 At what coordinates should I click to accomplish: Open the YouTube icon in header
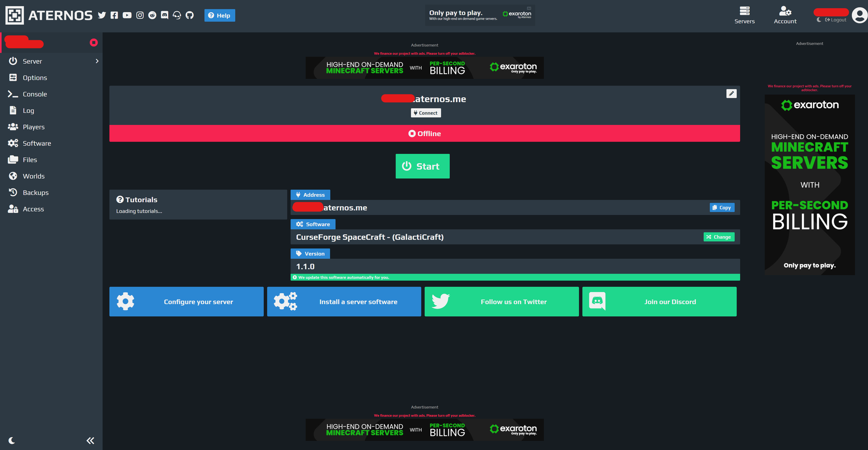pos(127,15)
